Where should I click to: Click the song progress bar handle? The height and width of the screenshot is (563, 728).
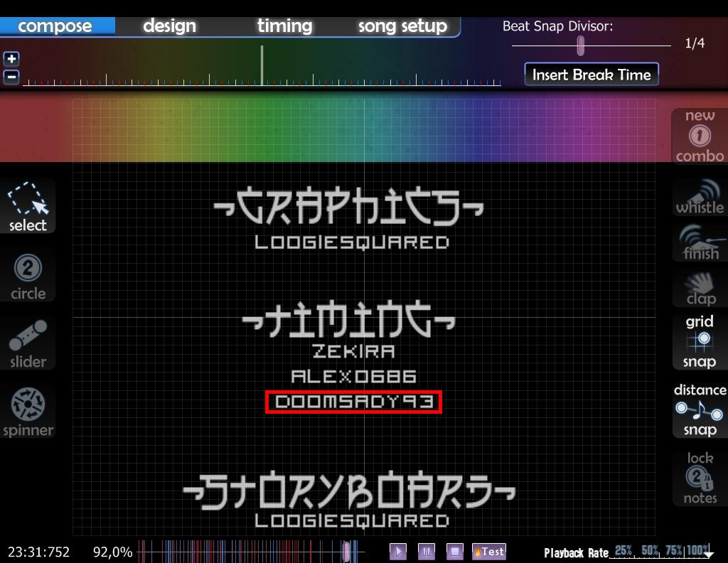tap(346, 552)
